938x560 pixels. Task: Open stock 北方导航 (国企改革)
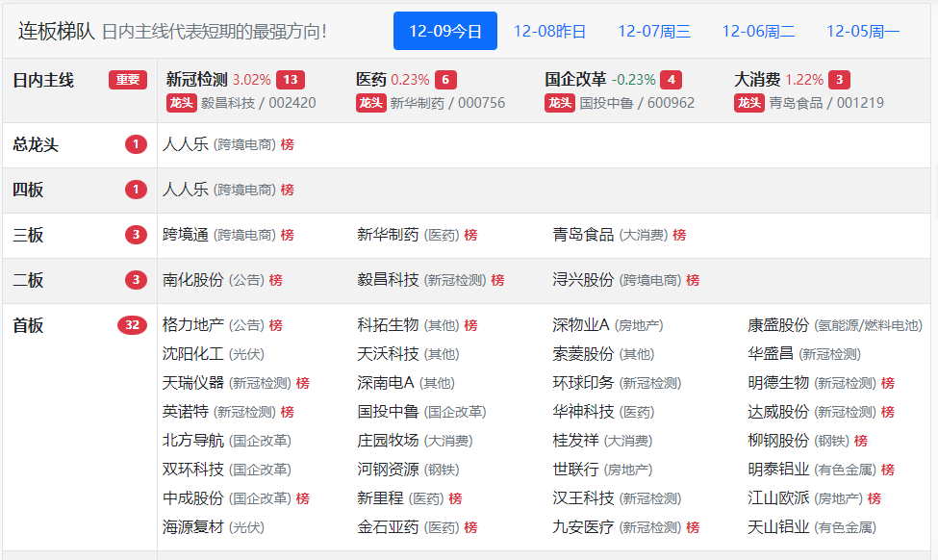[192, 441]
